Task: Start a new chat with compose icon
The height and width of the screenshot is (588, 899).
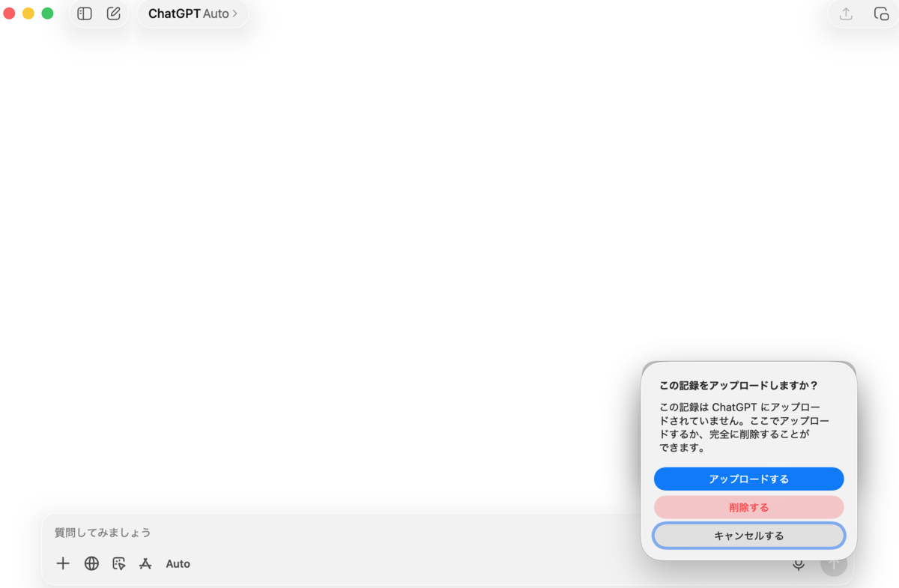Action: pos(114,13)
